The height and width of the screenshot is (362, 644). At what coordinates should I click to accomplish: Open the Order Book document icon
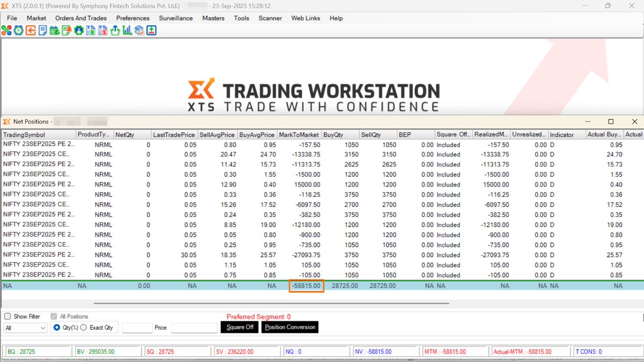pyautogui.click(x=42, y=31)
